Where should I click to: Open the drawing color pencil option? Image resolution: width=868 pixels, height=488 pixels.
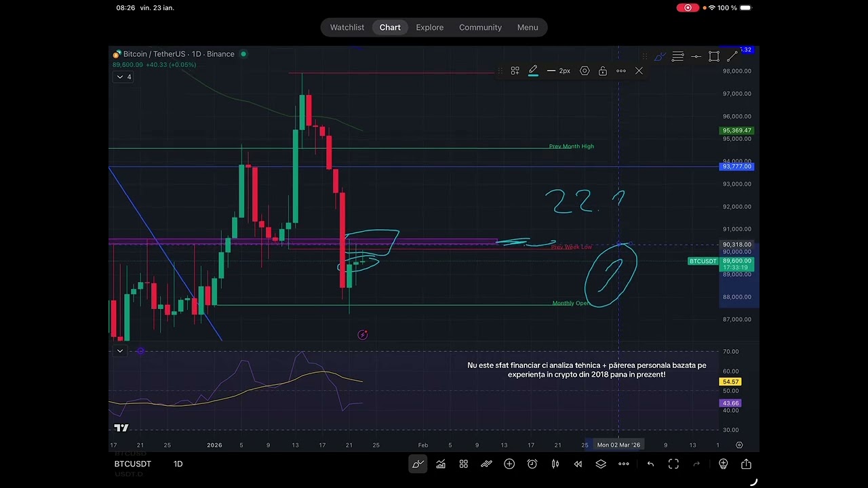(x=533, y=71)
